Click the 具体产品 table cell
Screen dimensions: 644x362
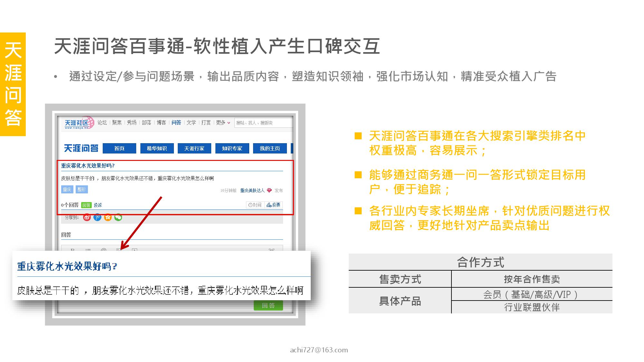400,301
